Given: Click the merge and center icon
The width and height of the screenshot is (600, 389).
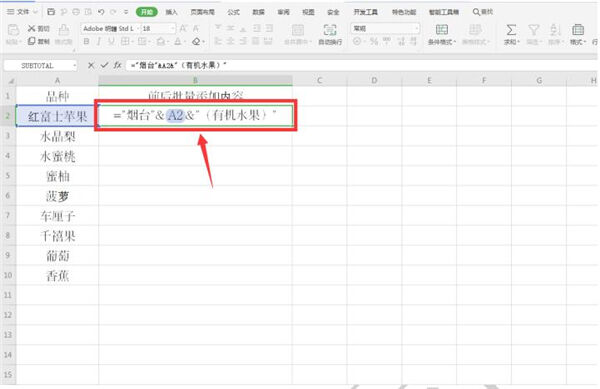Looking at the screenshot, I should [297, 30].
